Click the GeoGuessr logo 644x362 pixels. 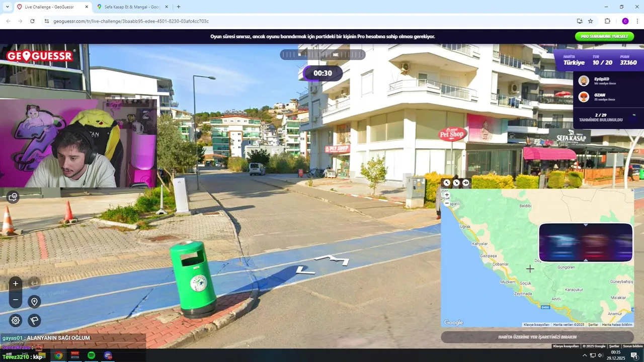click(40, 56)
